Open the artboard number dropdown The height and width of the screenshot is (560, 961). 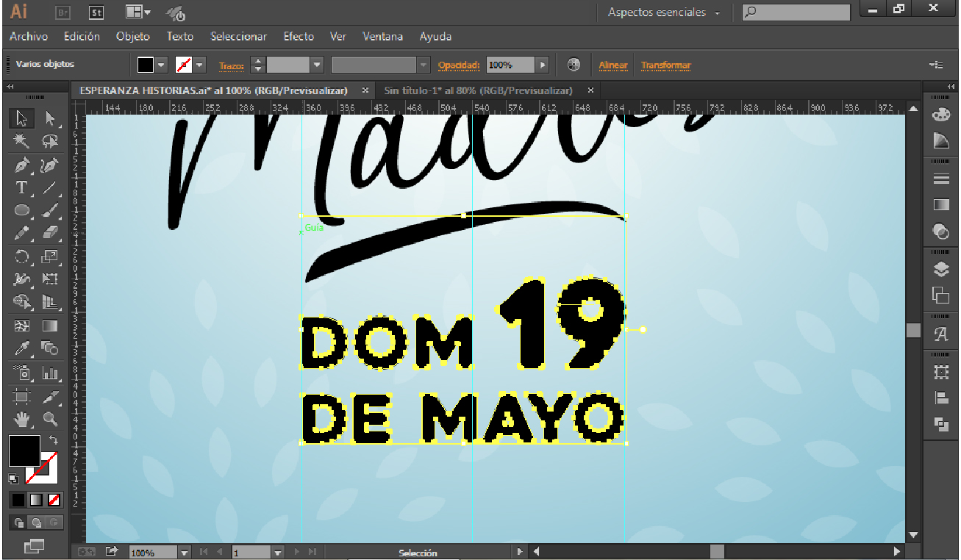[278, 552]
